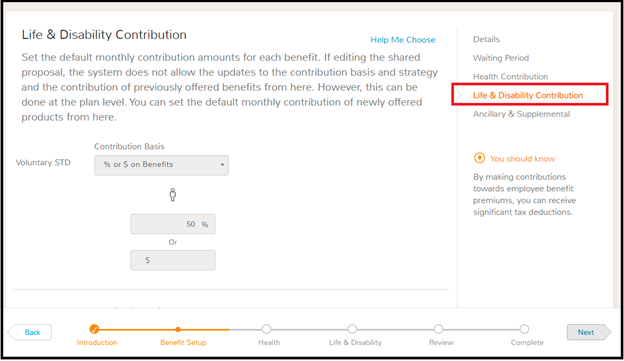
Task: Click the Benefit Setup step label
Action: coord(183,342)
